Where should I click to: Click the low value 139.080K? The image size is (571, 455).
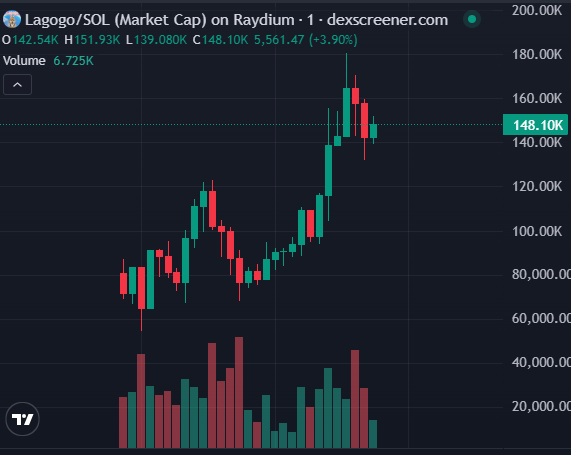tap(161, 40)
